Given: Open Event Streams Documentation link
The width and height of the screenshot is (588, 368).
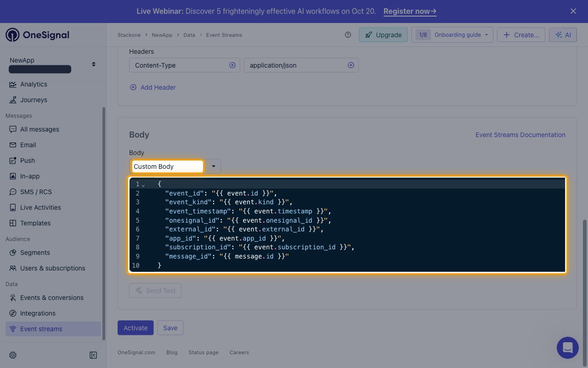Looking at the screenshot, I should click(520, 135).
